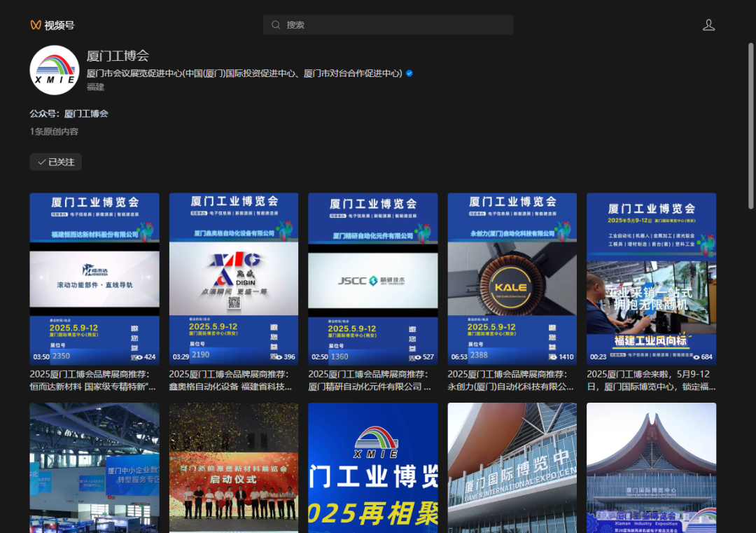Open the 厦门国际博览中心 building video thumbnail
The image size is (756, 533).
[x=512, y=468]
